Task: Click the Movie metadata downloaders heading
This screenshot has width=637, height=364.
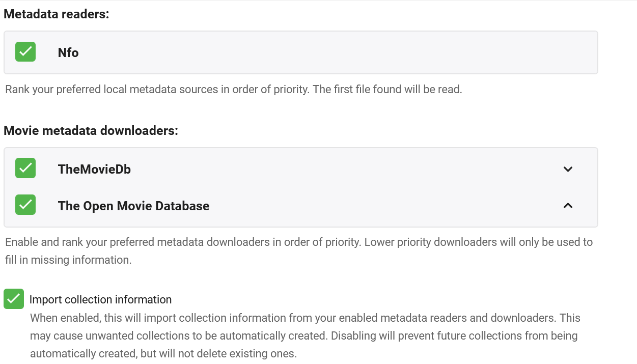Action: [91, 130]
